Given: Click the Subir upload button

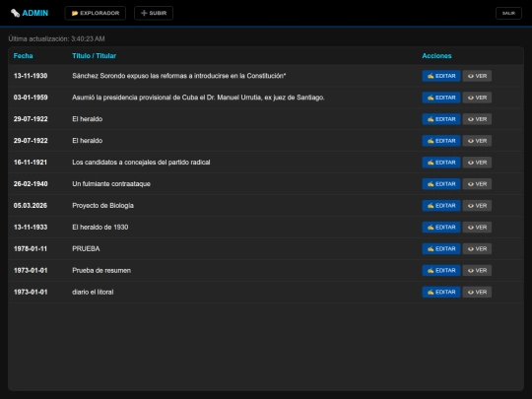Looking at the screenshot, I should coord(154,13).
